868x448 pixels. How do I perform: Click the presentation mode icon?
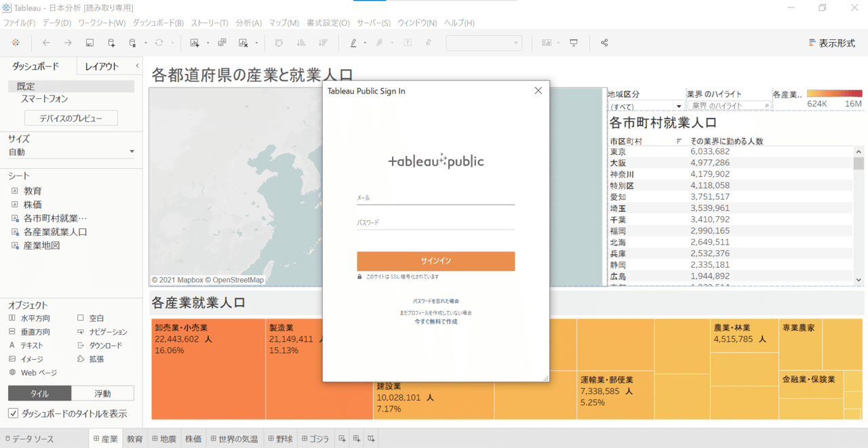click(574, 43)
